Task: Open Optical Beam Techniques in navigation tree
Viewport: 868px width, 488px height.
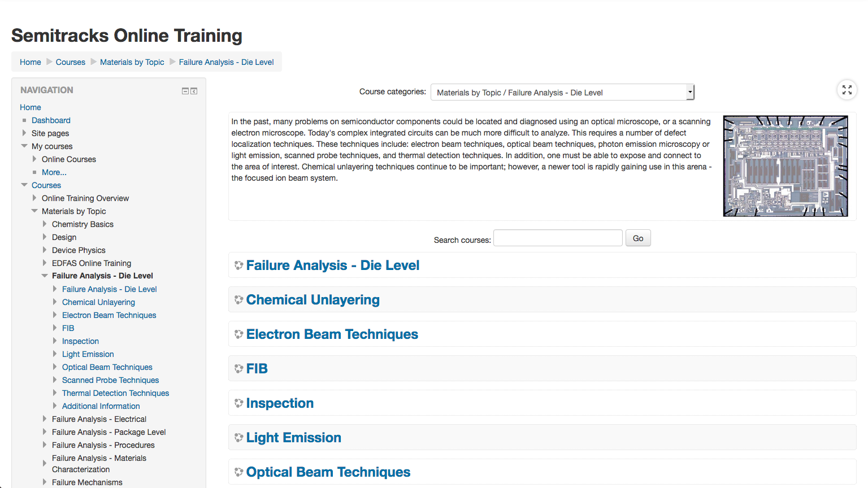Action: 107,367
